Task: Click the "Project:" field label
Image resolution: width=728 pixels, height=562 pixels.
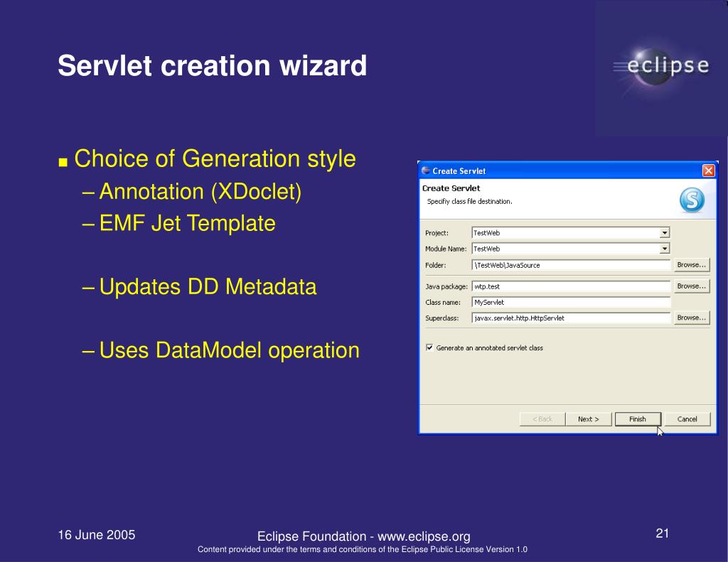Action: point(437,233)
